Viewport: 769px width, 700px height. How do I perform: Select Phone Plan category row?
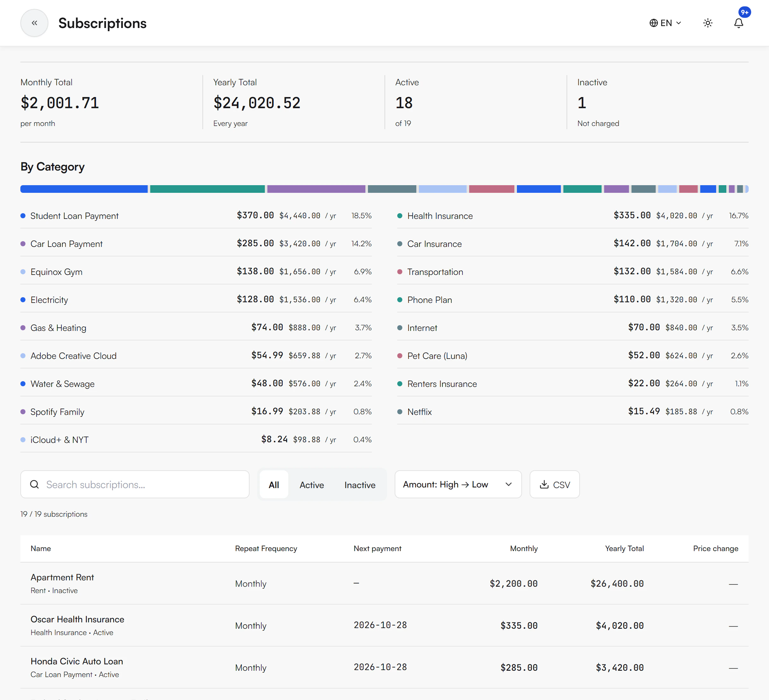[x=573, y=300]
